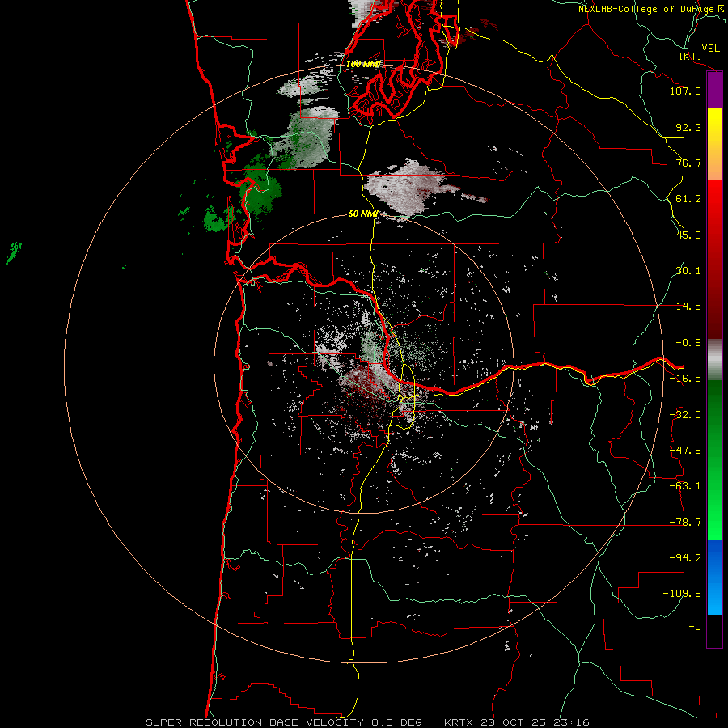
Task: Pick the blue segment of color bar
Action: (714, 577)
